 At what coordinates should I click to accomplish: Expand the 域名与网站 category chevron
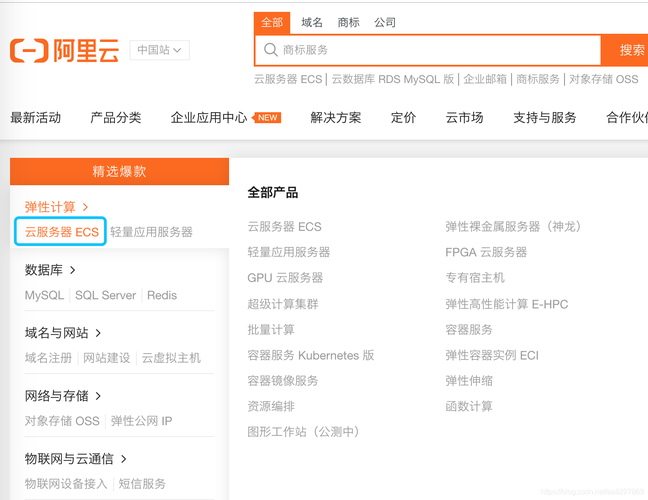coord(98,333)
